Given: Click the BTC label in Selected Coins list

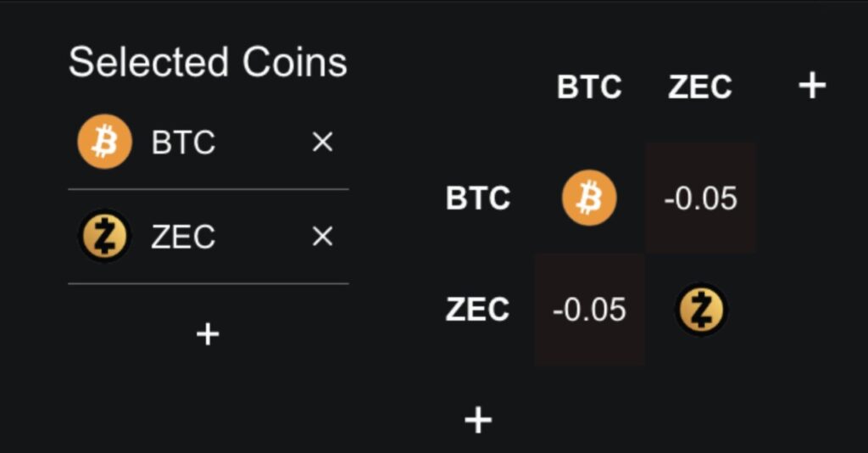Looking at the screenshot, I should tap(183, 143).
